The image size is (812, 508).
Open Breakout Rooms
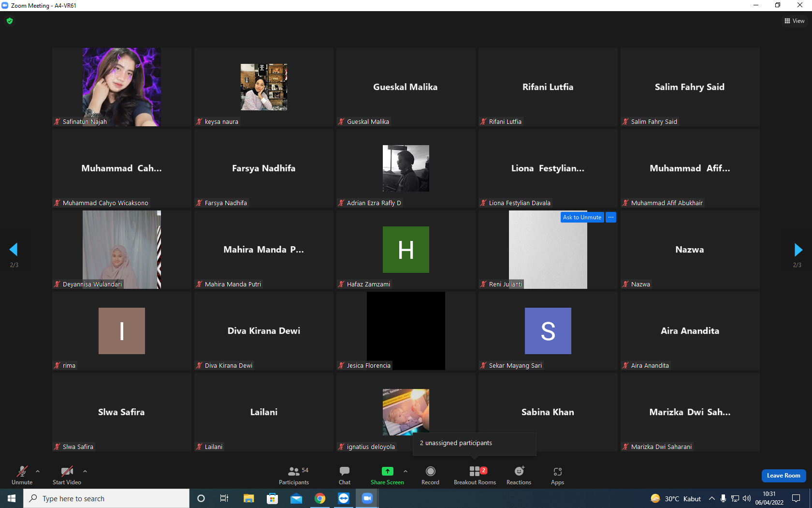[x=475, y=476]
